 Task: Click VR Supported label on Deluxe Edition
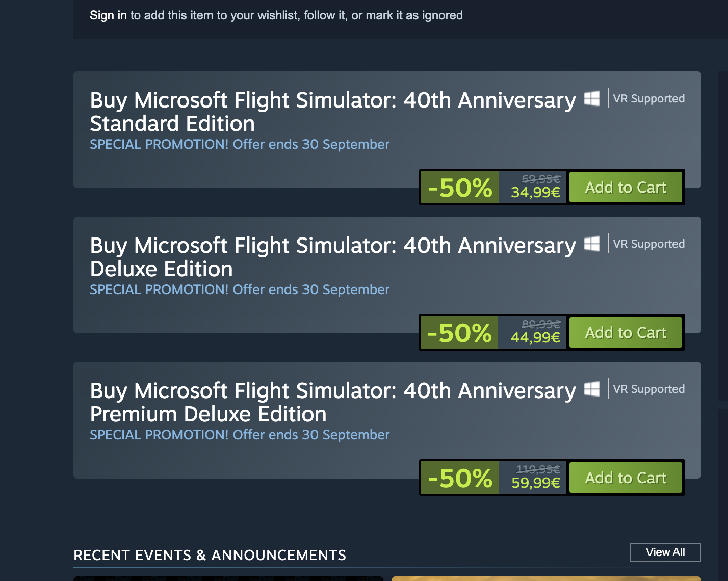pos(648,244)
